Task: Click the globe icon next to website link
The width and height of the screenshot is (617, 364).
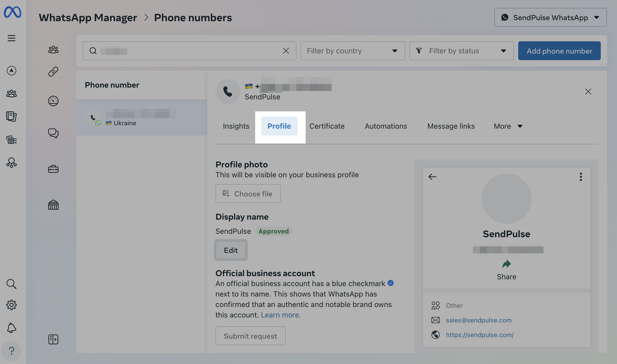Action: point(436,335)
